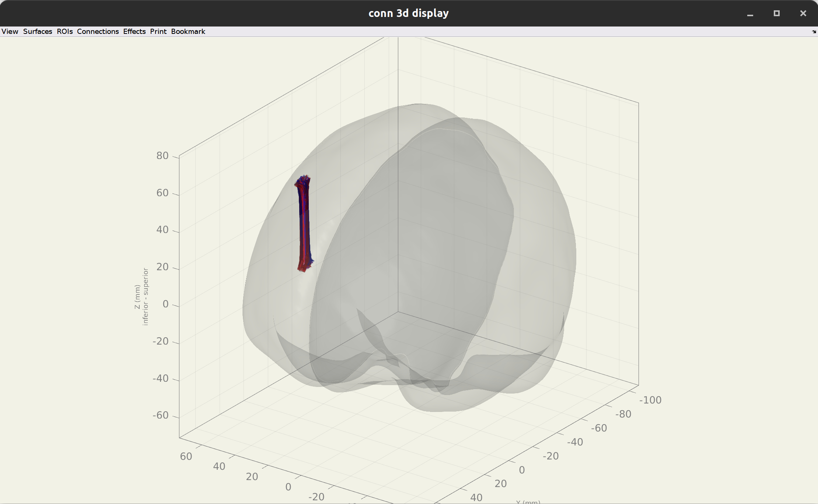The image size is (818, 504).
Task: Click the red-blue fiber tract bundle
Action: pos(304,225)
